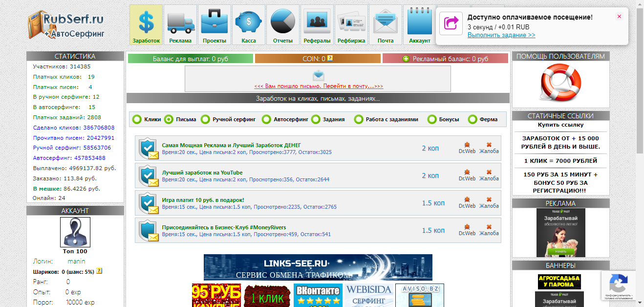Image resolution: width=644 pixels, height=307 pixels.
Task: Click the green plus on Рекламный баланс
Action: click(x=406, y=59)
